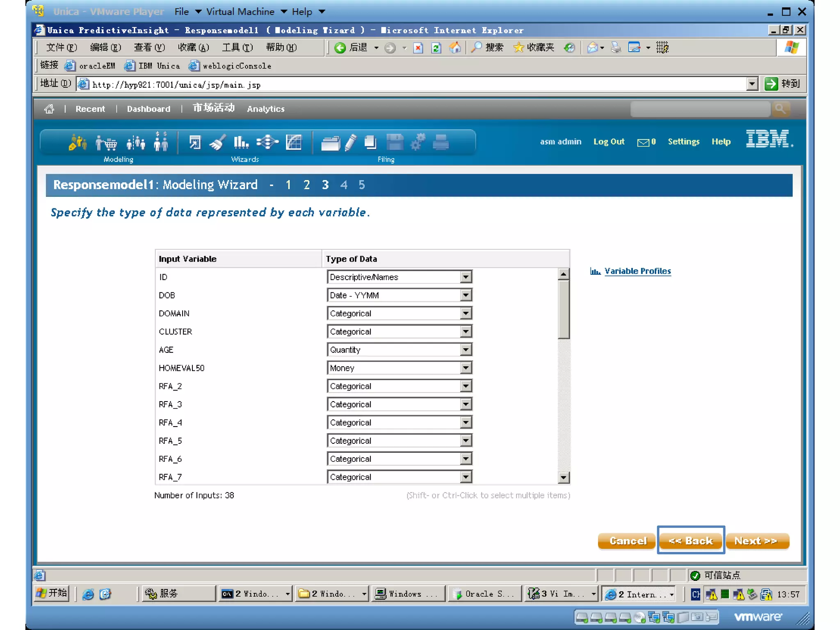The image size is (840, 630).
Task: Open the Analytics menu
Action: tap(265, 109)
